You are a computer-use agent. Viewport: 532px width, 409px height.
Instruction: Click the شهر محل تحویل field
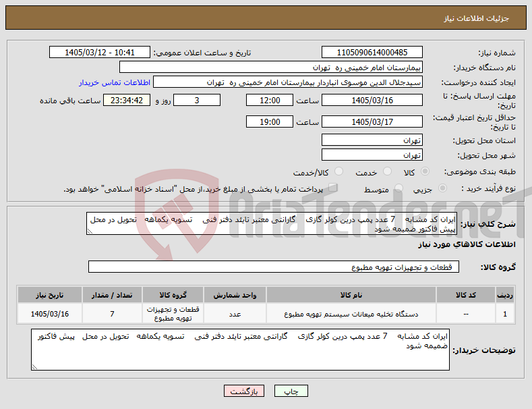372,155
